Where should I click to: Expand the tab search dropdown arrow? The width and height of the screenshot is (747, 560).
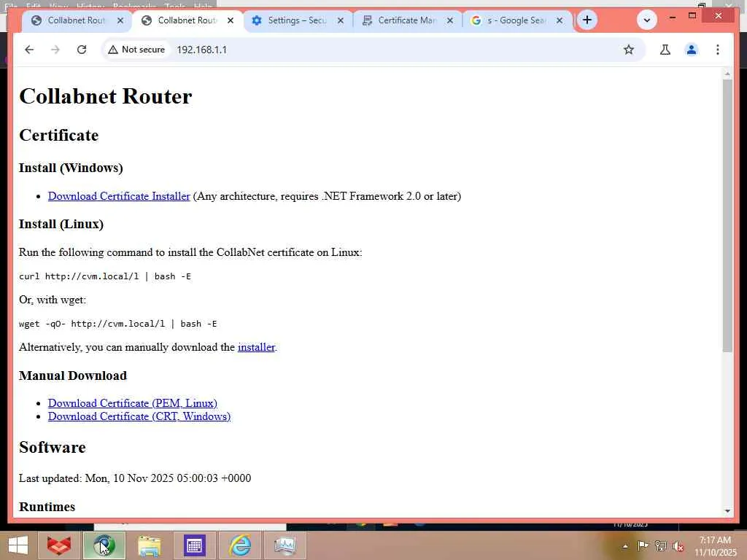coord(647,20)
